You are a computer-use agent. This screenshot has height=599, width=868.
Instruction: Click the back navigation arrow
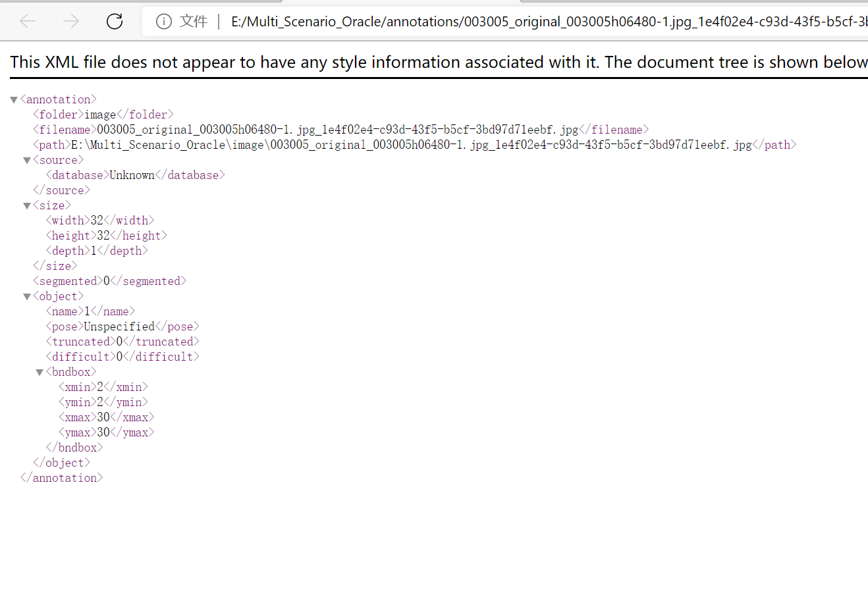pos(27,21)
